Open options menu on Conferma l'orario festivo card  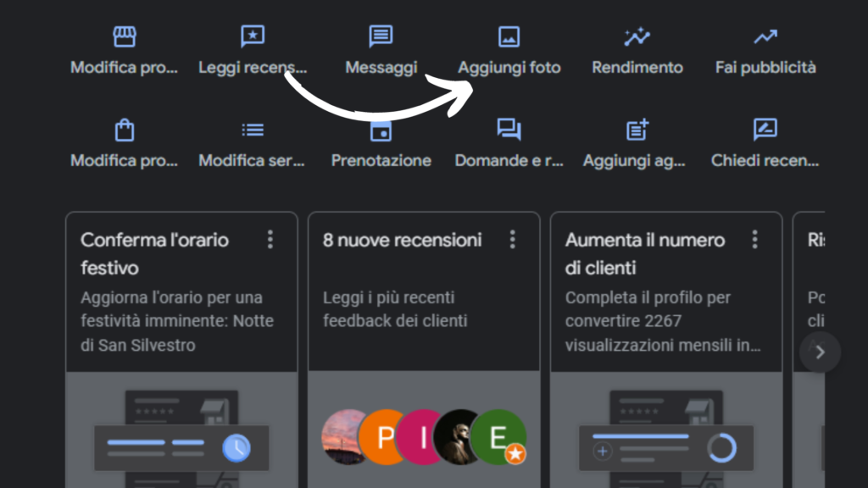(270, 240)
